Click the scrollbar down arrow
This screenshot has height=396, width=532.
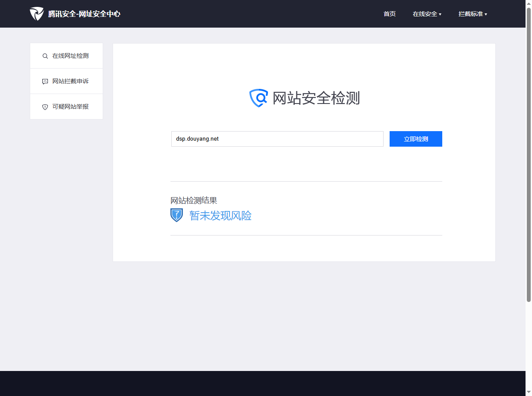(x=529, y=392)
